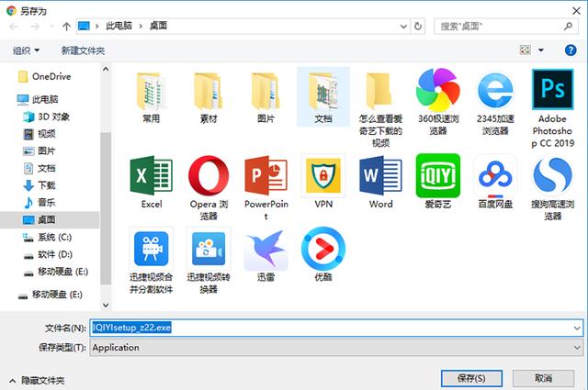The width and height of the screenshot is (588, 390).
Task: Open the 常用 folder
Action: pos(151,97)
